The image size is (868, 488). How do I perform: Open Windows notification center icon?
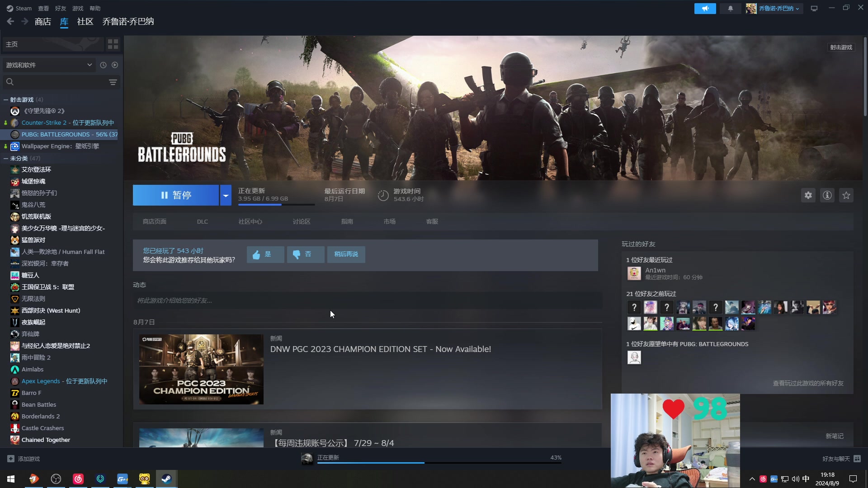coord(853,479)
